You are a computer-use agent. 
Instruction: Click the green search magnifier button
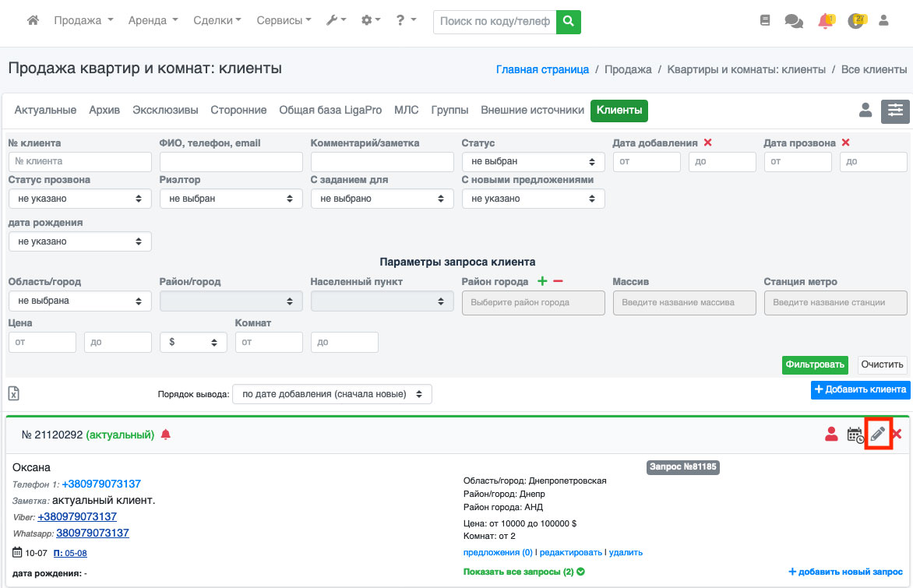click(569, 22)
